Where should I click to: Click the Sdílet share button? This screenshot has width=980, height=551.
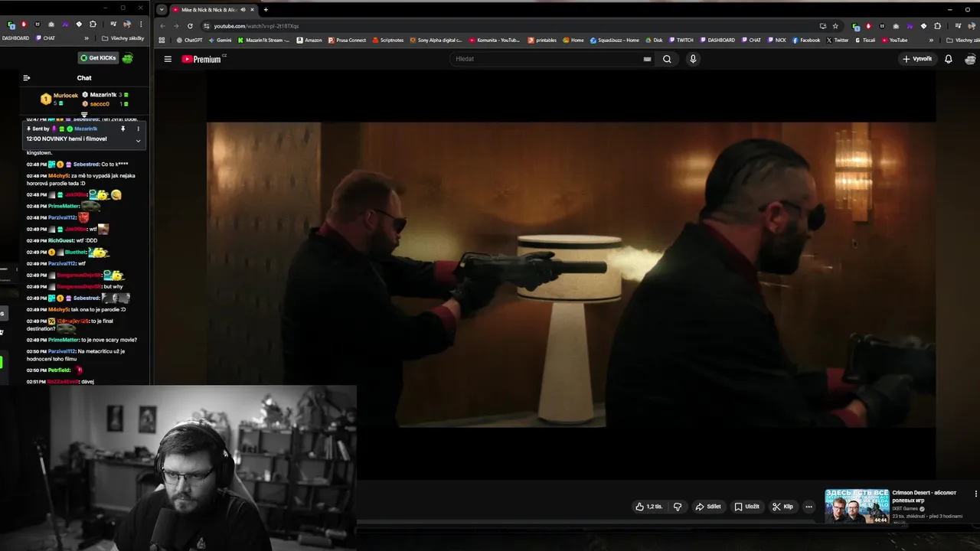click(x=708, y=507)
